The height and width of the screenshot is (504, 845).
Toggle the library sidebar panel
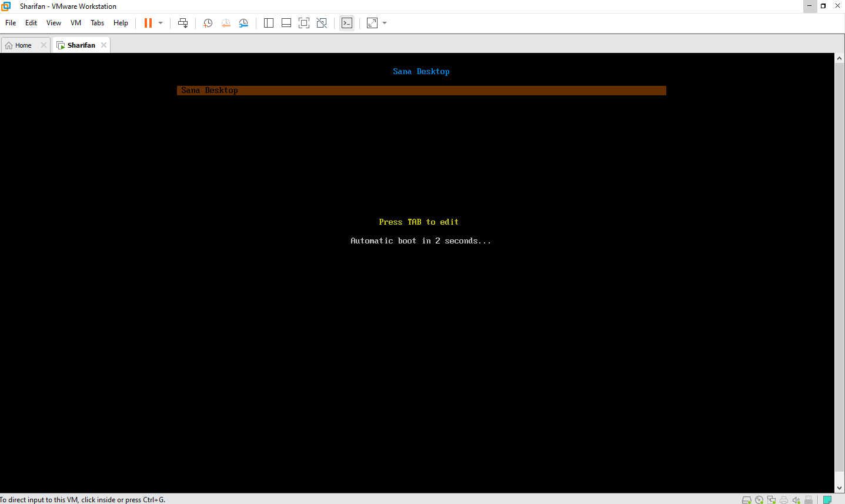[x=269, y=23]
